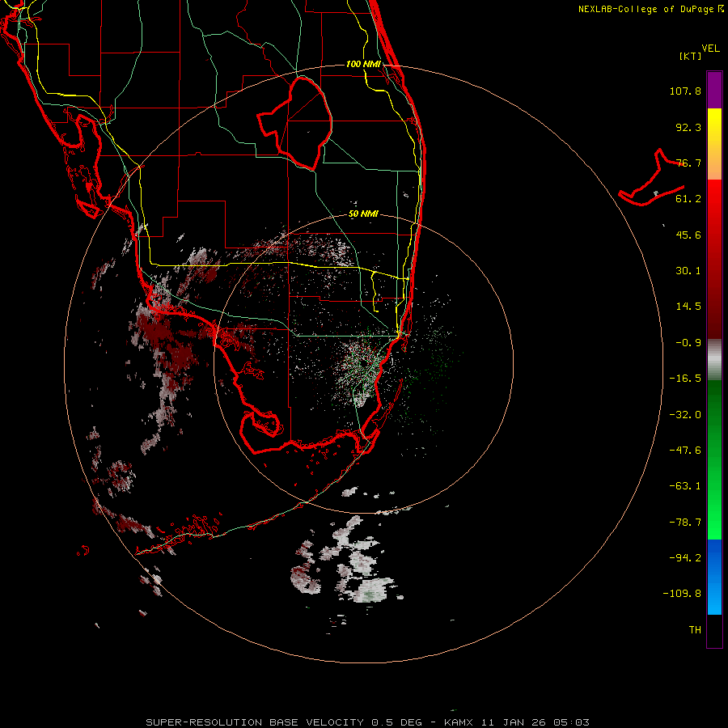Screen dimensions: 728x728
Task: Click the 76.7 legend value
Action: click(688, 163)
